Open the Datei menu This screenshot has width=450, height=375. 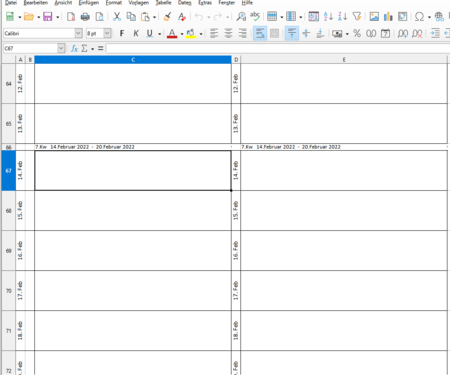click(11, 3)
